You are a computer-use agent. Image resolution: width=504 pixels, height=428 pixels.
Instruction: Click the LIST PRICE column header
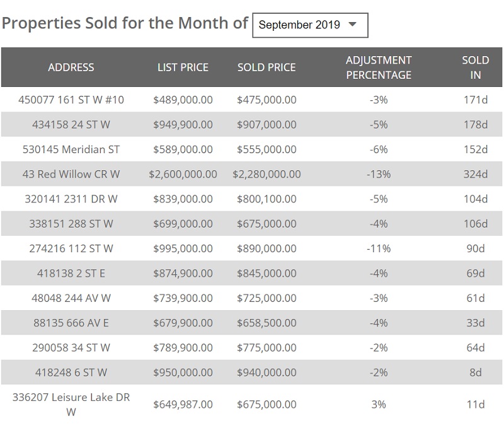click(183, 67)
